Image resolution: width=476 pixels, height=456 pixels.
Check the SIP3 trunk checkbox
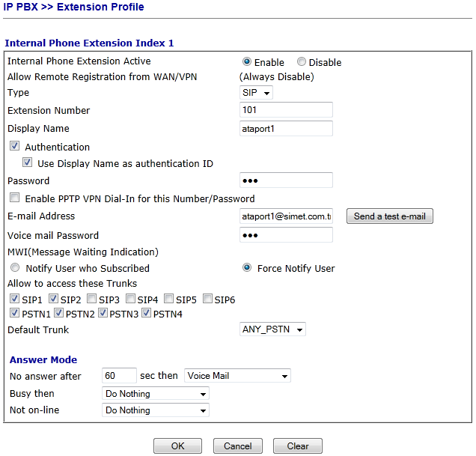[x=91, y=300]
